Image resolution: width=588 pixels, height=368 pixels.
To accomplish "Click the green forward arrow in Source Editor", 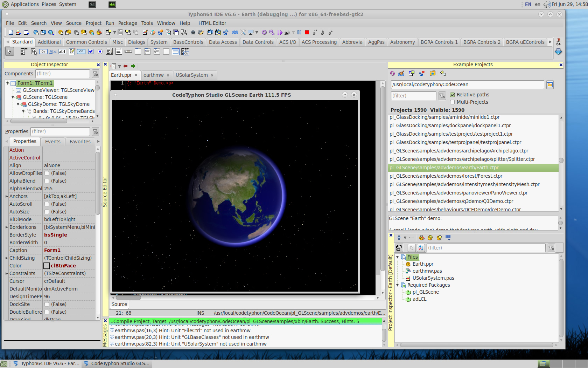I will pos(133,66).
